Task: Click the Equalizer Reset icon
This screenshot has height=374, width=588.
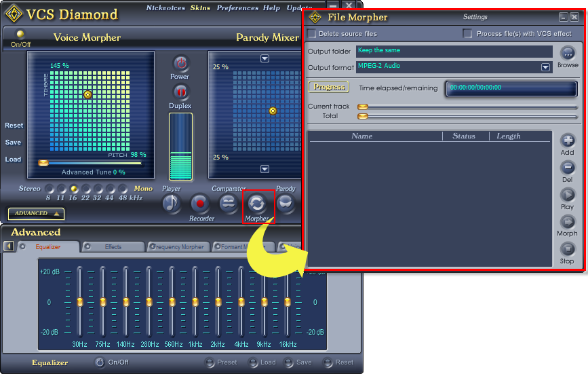Action: (328, 362)
